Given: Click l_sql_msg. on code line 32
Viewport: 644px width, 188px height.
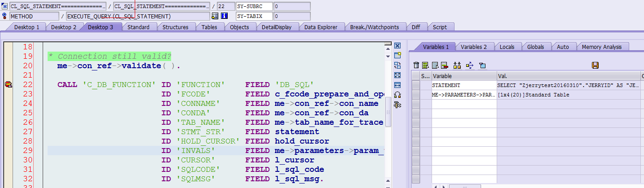Looking at the screenshot, I should click(x=299, y=179).
